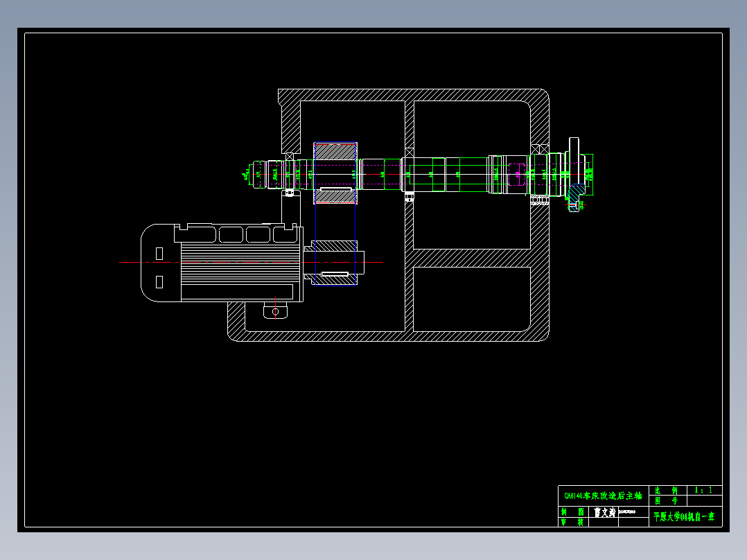Click the "制图" label in title block
This screenshot has height=560, width=747.
[x=572, y=512]
